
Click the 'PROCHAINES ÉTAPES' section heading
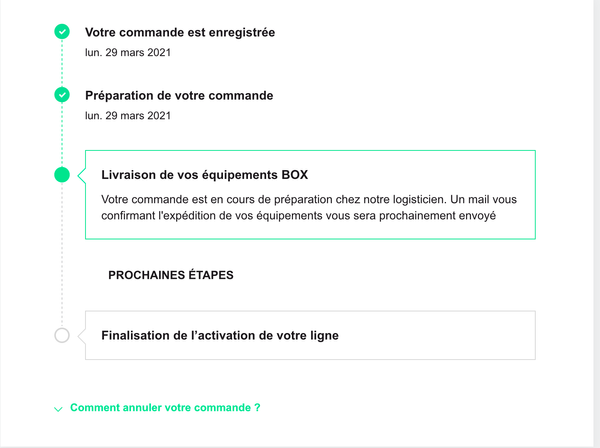(171, 275)
